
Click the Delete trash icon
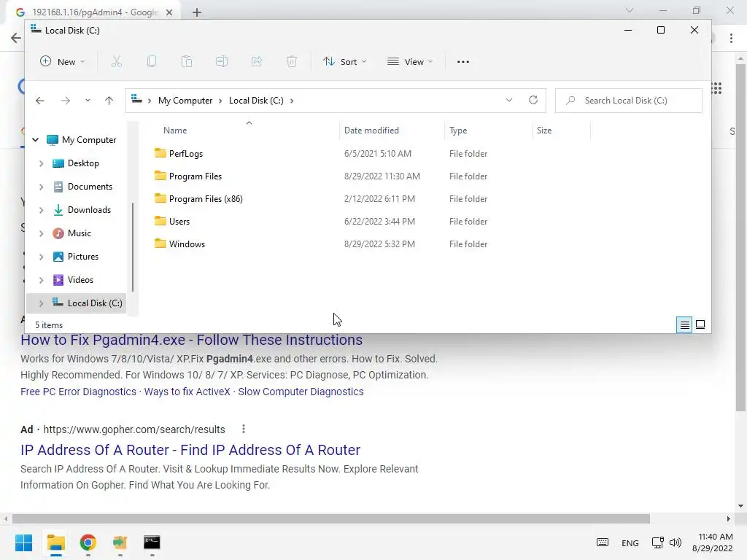click(292, 61)
